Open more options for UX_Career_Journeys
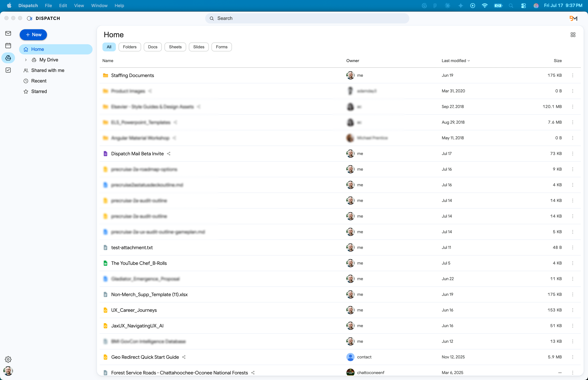The height and width of the screenshot is (380, 588). [x=573, y=310]
